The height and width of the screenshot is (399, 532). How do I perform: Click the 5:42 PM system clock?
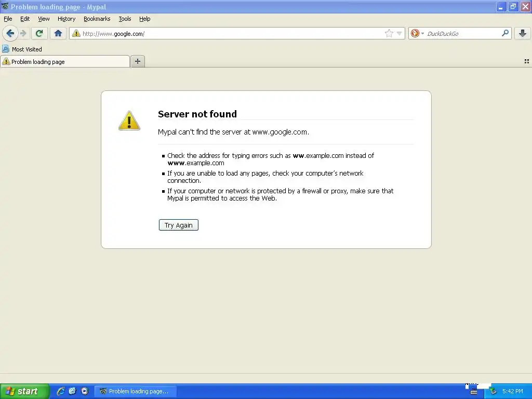[x=513, y=391]
